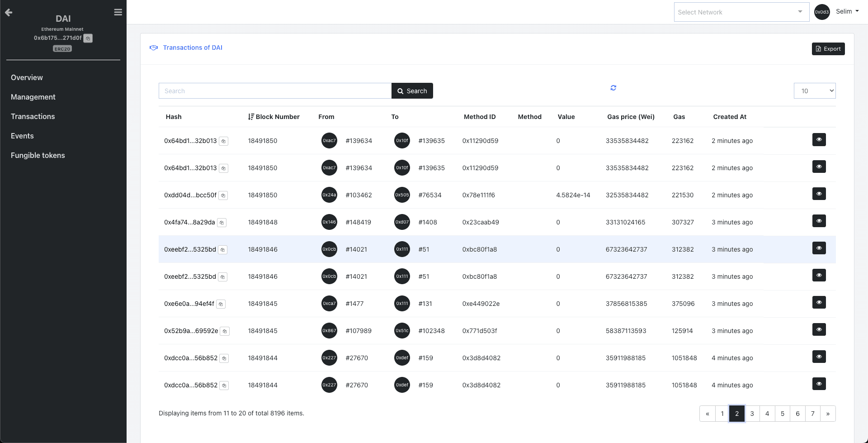This screenshot has height=443, width=868.
Task: Click the refresh transactions icon
Action: 613,88
